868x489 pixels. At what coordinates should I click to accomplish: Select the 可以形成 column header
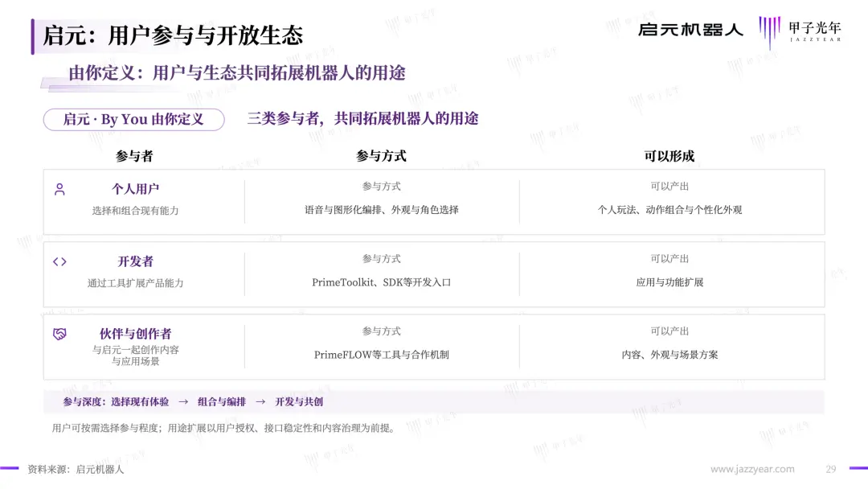click(x=669, y=156)
